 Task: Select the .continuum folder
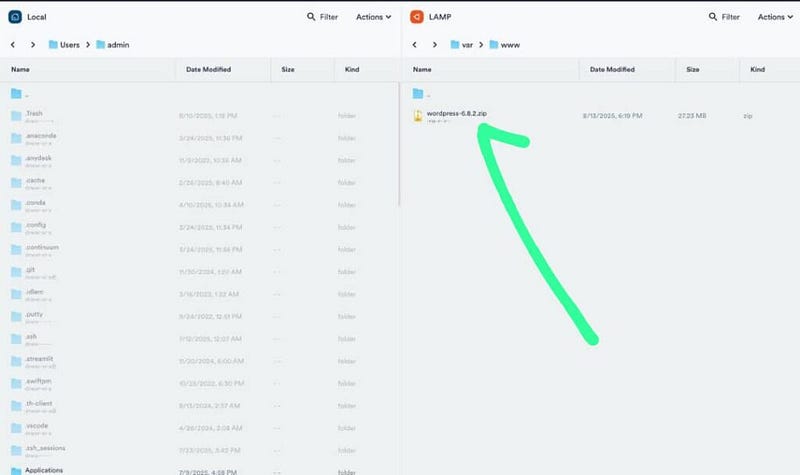tap(199, 249)
